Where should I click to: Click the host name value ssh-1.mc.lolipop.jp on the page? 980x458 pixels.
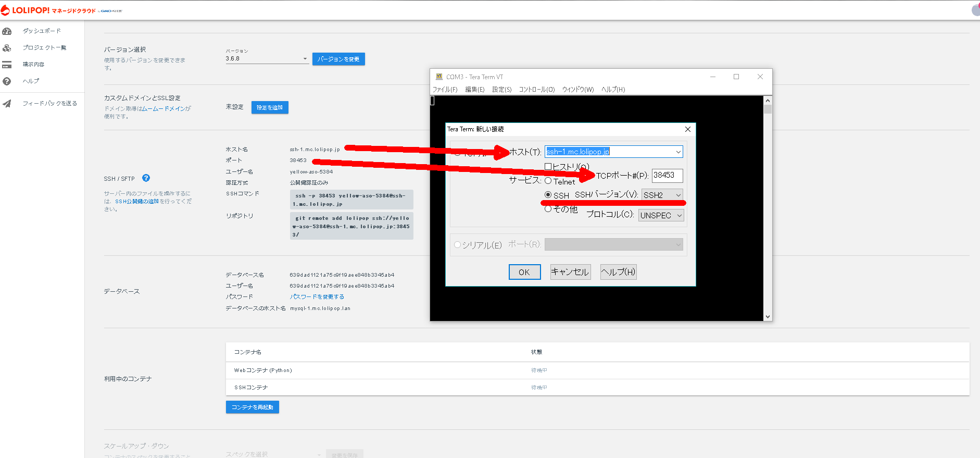tap(315, 150)
